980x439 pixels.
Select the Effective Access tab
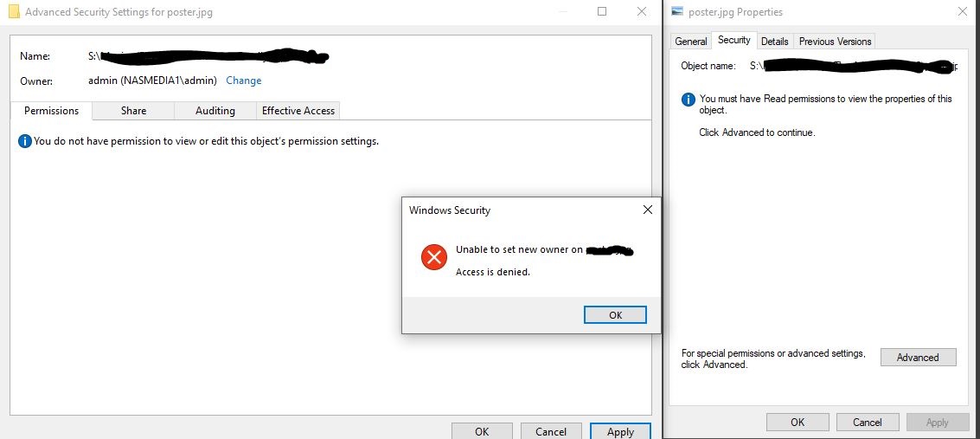[298, 111]
